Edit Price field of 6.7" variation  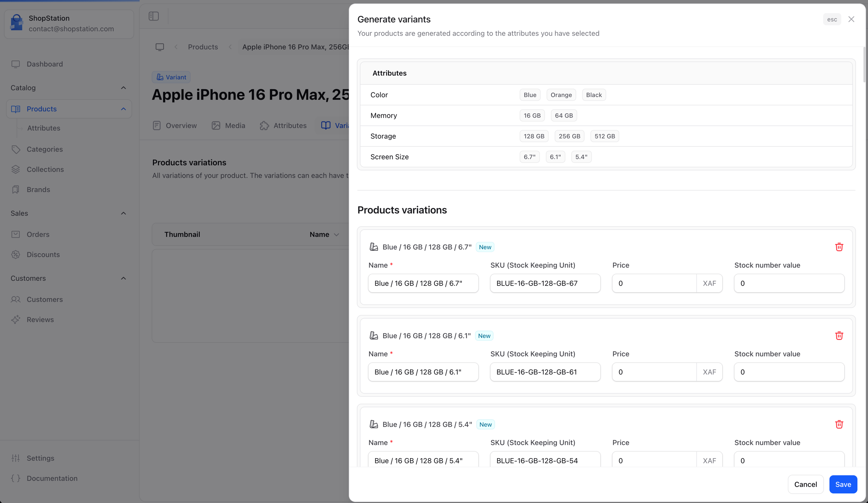pyautogui.click(x=654, y=283)
